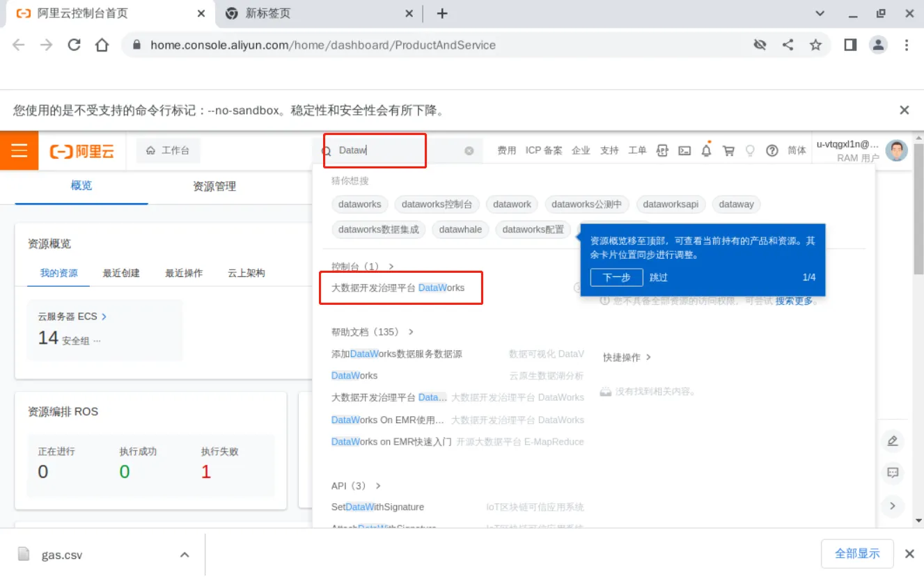Click the search magnifier icon

click(x=326, y=151)
